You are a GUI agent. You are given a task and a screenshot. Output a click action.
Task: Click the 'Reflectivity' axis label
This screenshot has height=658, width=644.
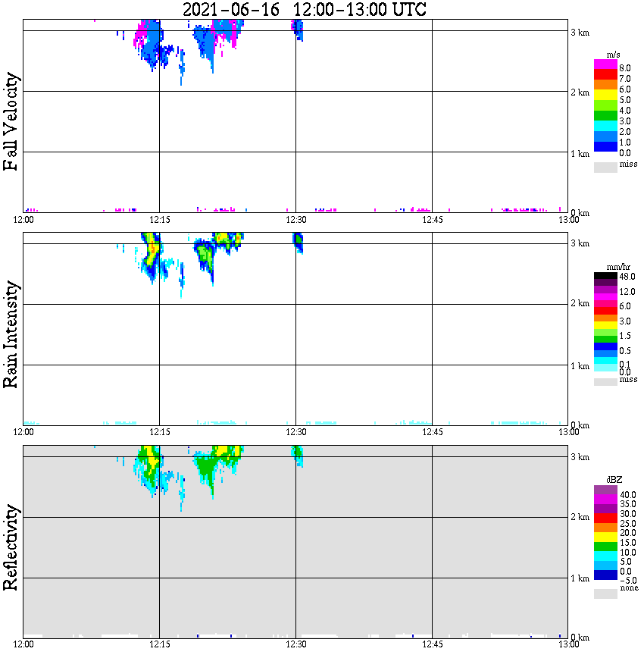tap(11, 547)
